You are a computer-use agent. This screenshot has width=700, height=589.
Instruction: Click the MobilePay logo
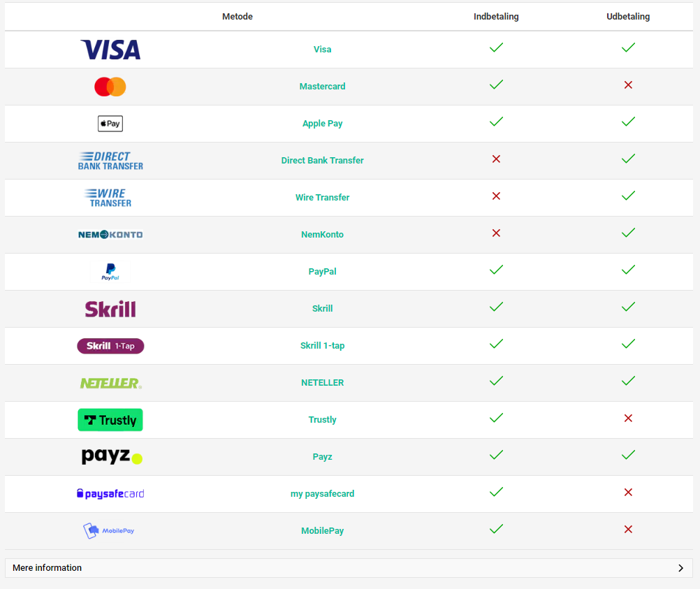click(109, 530)
